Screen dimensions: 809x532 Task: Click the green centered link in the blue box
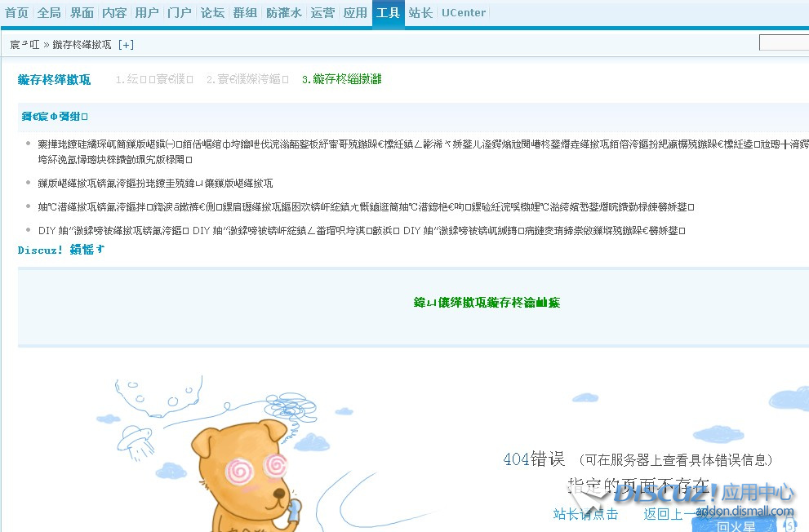[487, 303]
